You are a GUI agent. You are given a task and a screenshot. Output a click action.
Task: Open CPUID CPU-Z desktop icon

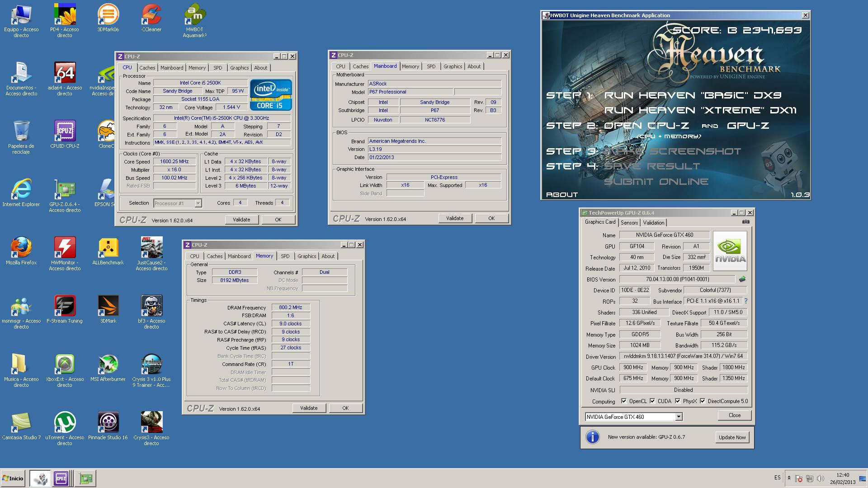coord(65,134)
